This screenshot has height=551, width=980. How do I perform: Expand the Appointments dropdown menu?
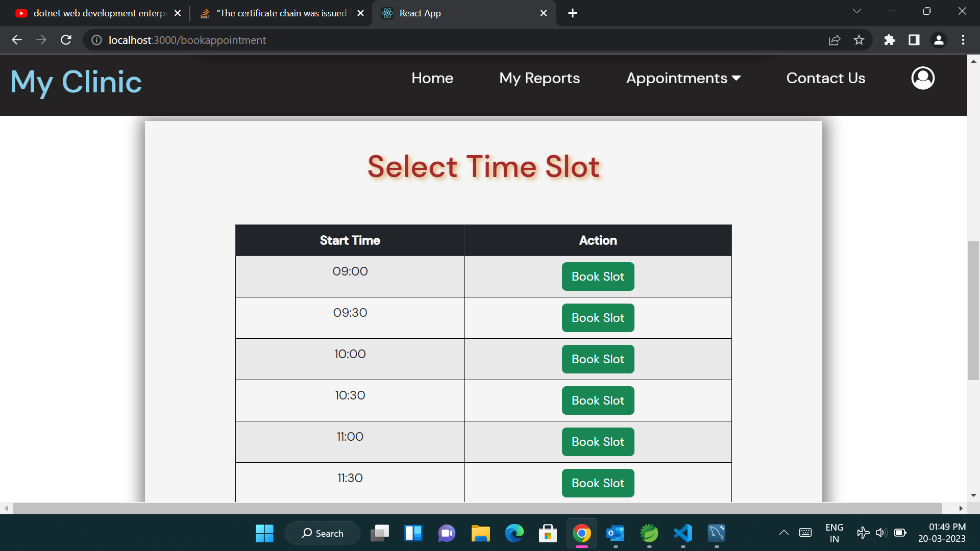pyautogui.click(x=683, y=78)
